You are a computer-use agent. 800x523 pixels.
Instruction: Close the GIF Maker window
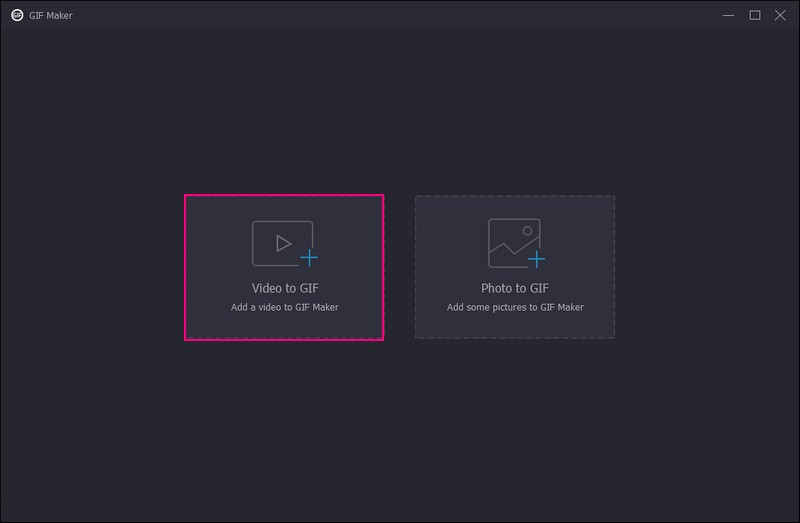[781, 15]
